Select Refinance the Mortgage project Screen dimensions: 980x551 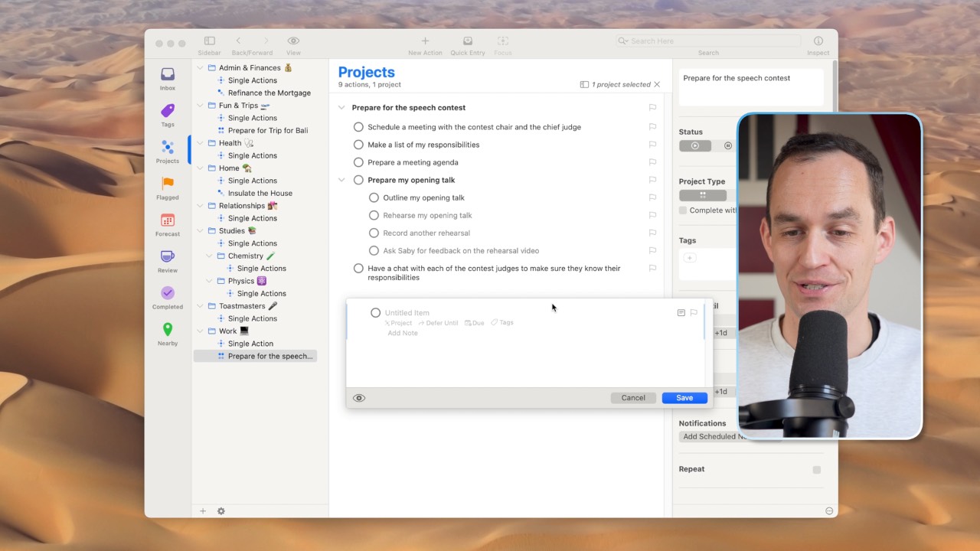[269, 93]
